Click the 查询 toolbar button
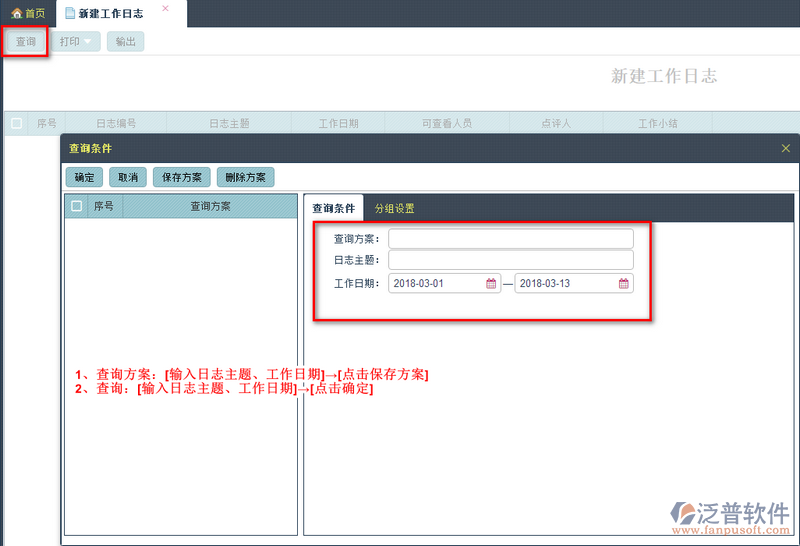The height and width of the screenshot is (546, 800). coord(26,41)
